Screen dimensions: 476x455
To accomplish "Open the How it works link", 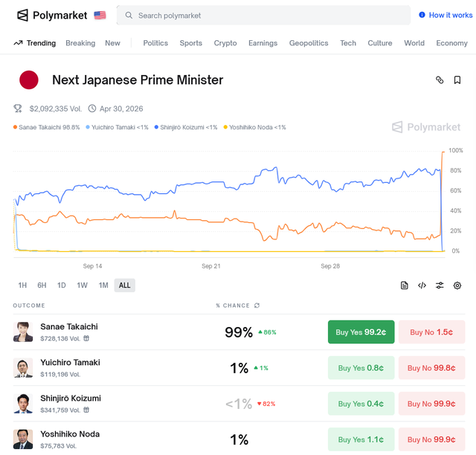I will 446,15.
